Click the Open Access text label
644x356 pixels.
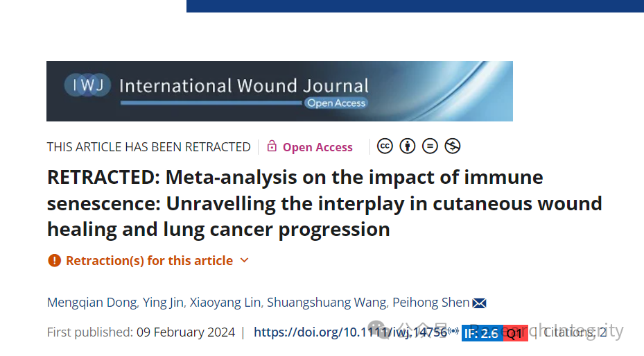(x=317, y=147)
